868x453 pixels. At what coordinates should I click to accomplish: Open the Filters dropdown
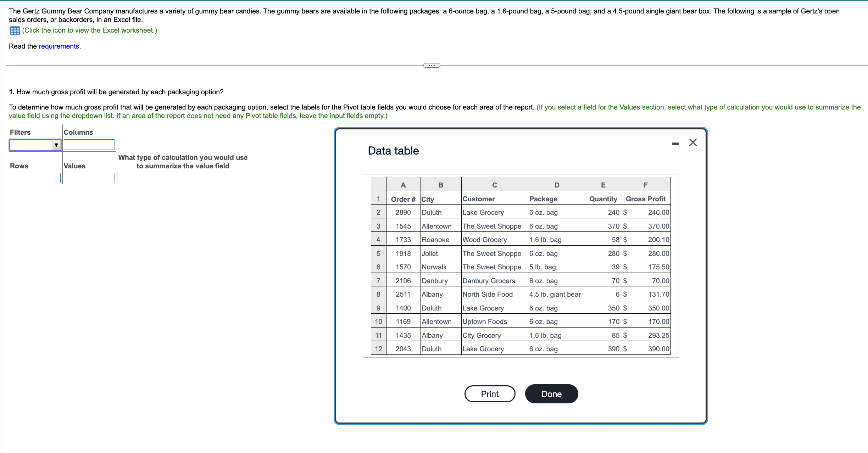pos(34,145)
